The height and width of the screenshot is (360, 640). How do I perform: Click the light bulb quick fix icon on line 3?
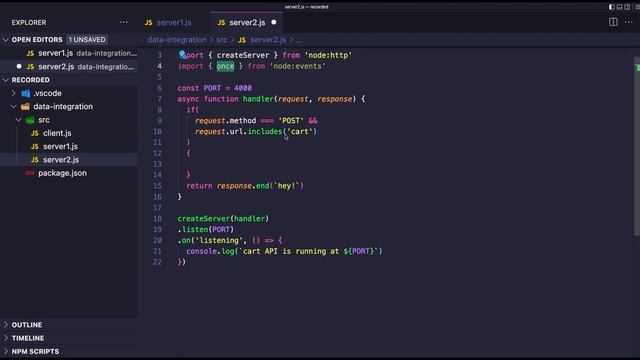(x=182, y=54)
